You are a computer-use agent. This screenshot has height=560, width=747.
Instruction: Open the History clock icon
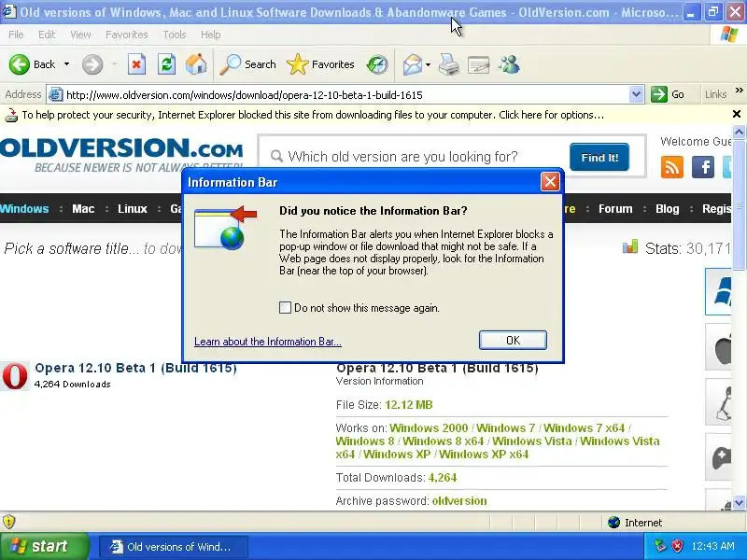tap(377, 64)
